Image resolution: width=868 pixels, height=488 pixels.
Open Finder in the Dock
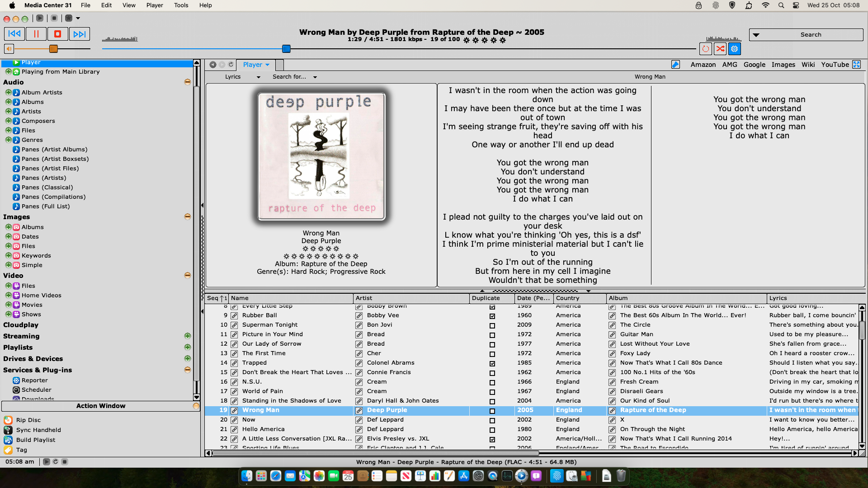coord(246,476)
